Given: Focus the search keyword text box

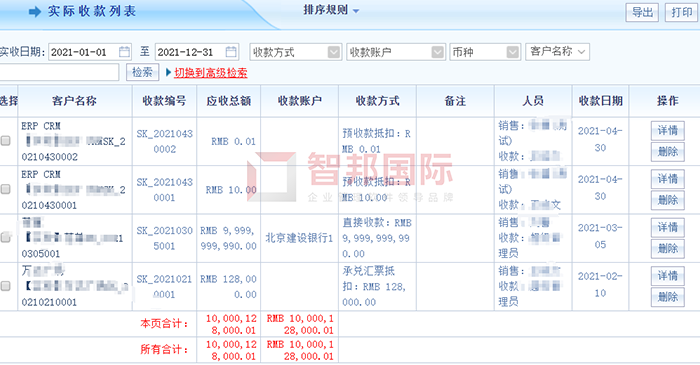Looking at the screenshot, I should [x=59, y=72].
